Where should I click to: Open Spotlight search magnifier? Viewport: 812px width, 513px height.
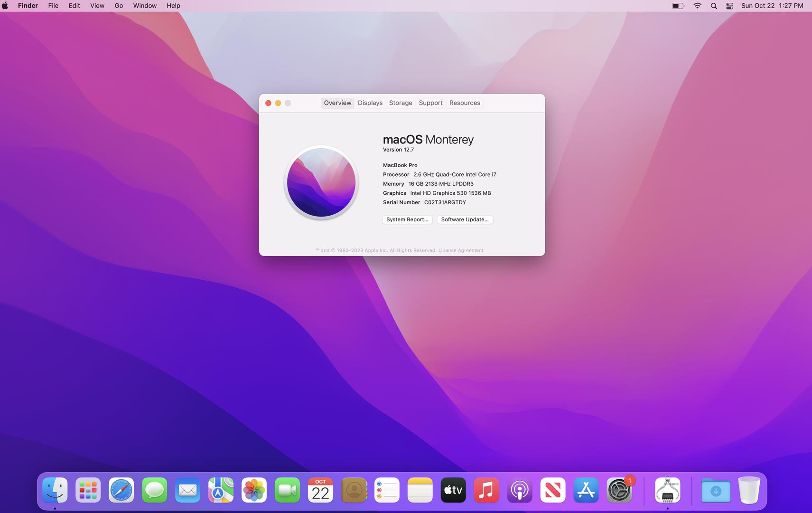[x=714, y=6]
